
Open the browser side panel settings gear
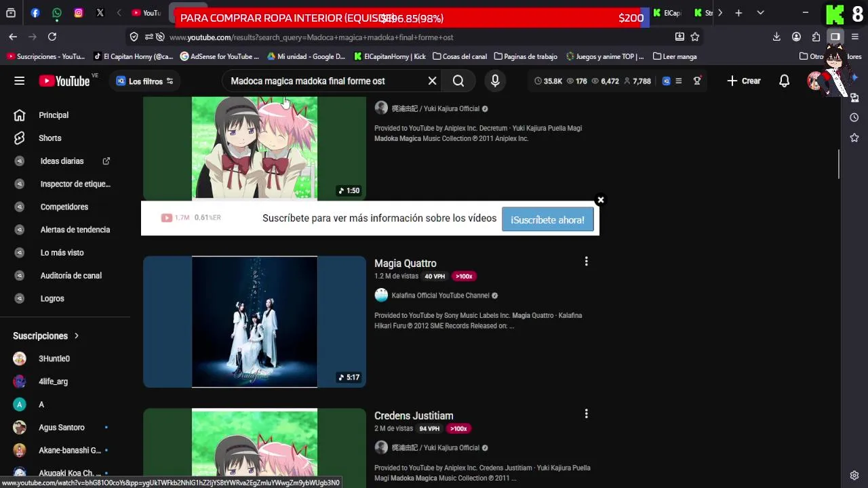(854, 476)
